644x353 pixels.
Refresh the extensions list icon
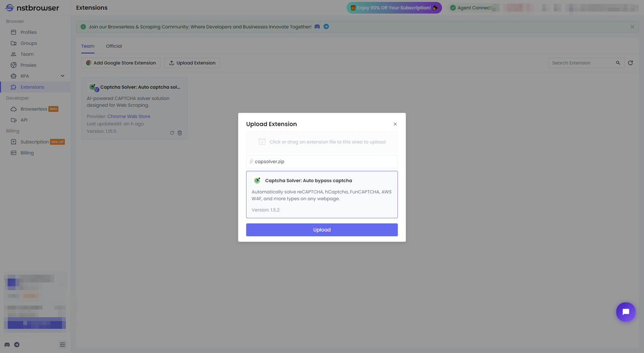click(630, 63)
